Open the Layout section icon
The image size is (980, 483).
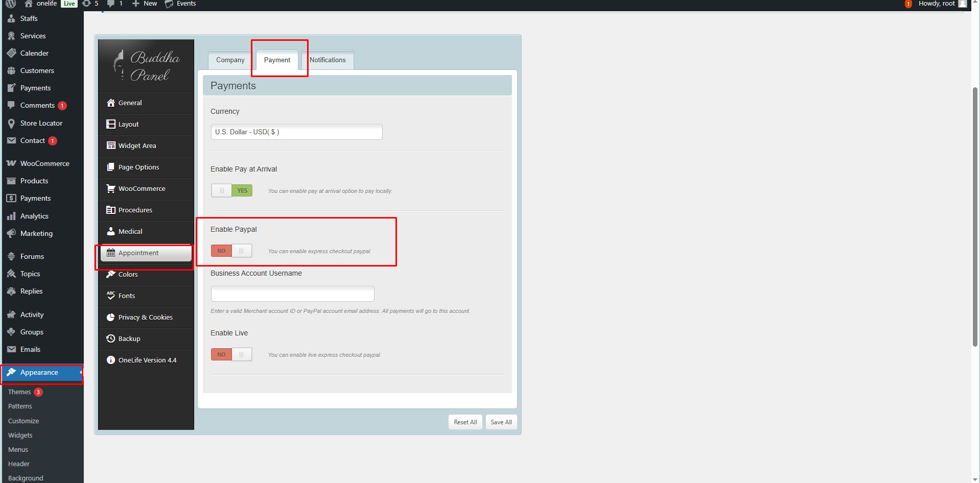[111, 124]
